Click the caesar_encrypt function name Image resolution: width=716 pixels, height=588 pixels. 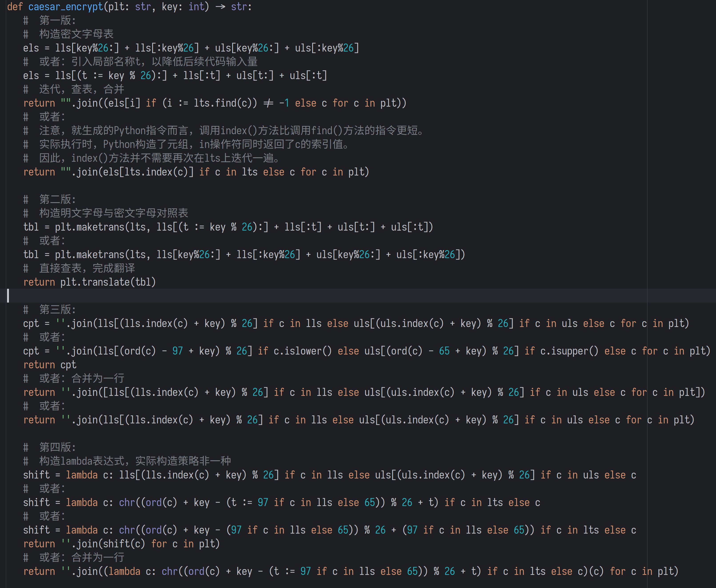(65, 7)
